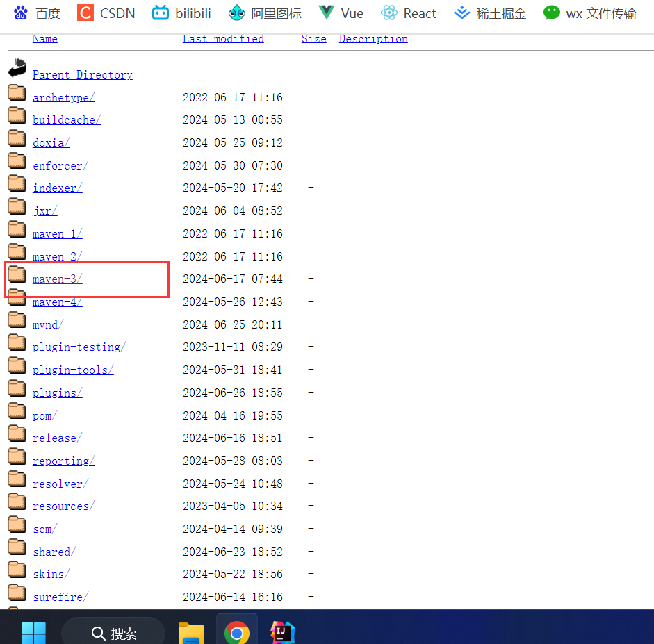Click the date 2024-06-25 20:11
The image size is (654, 644).
pos(233,324)
